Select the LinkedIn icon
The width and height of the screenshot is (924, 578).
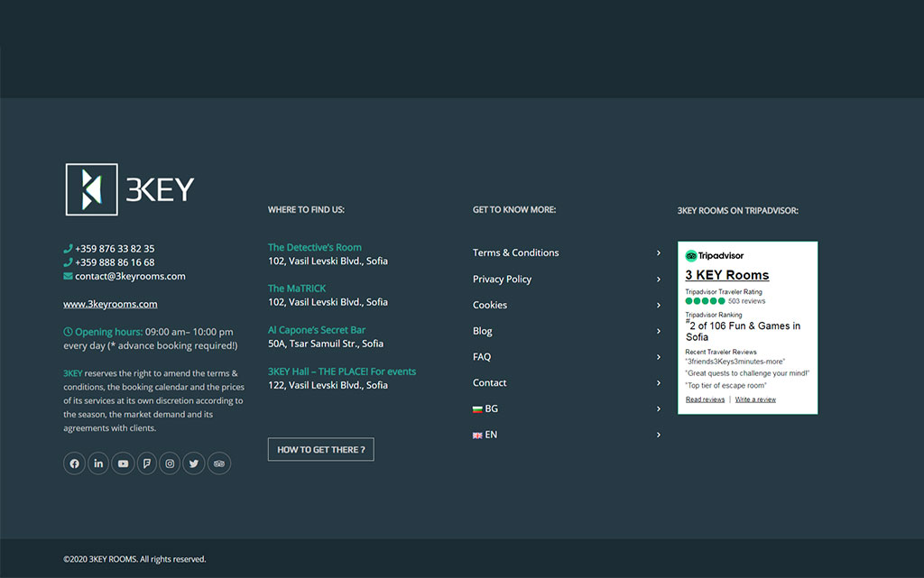pyautogui.click(x=98, y=463)
